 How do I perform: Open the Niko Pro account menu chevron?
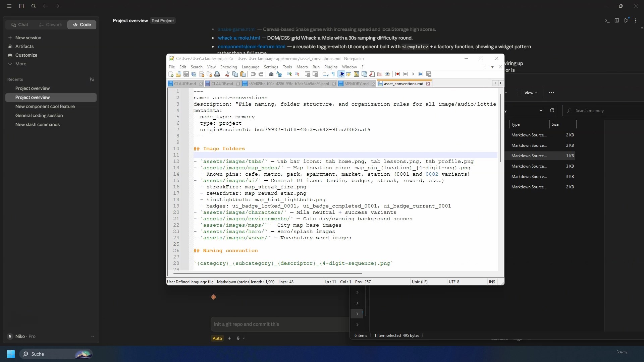pyautogui.click(x=92, y=336)
